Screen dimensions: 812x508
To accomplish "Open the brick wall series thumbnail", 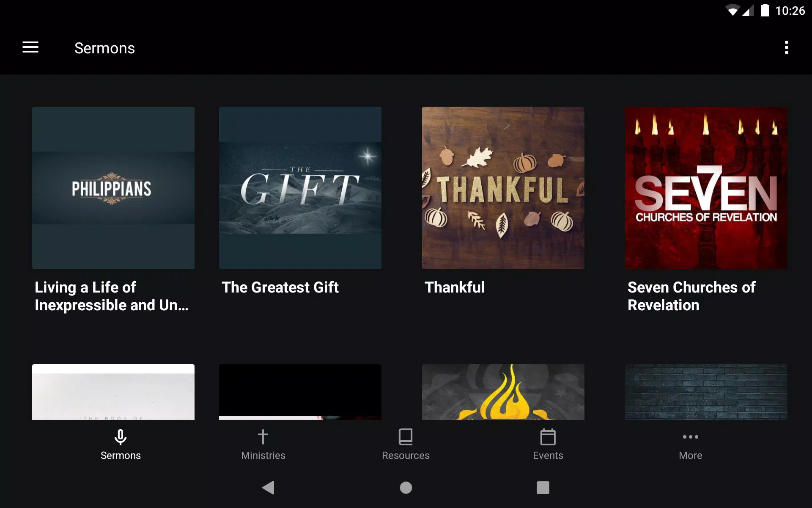I will [706, 392].
